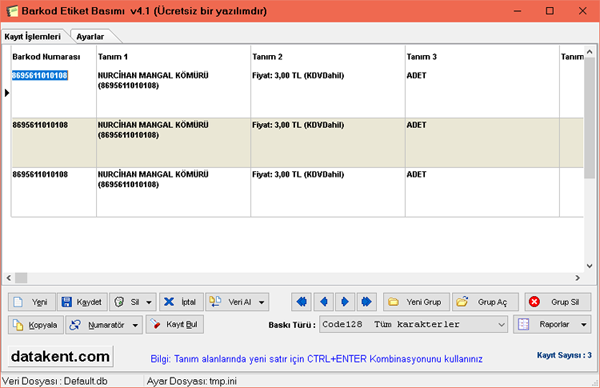Click the Yeni (new record) button

click(32, 302)
